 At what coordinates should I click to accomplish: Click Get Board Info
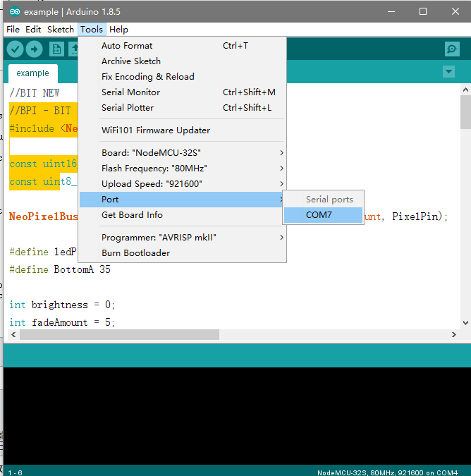[132, 215]
